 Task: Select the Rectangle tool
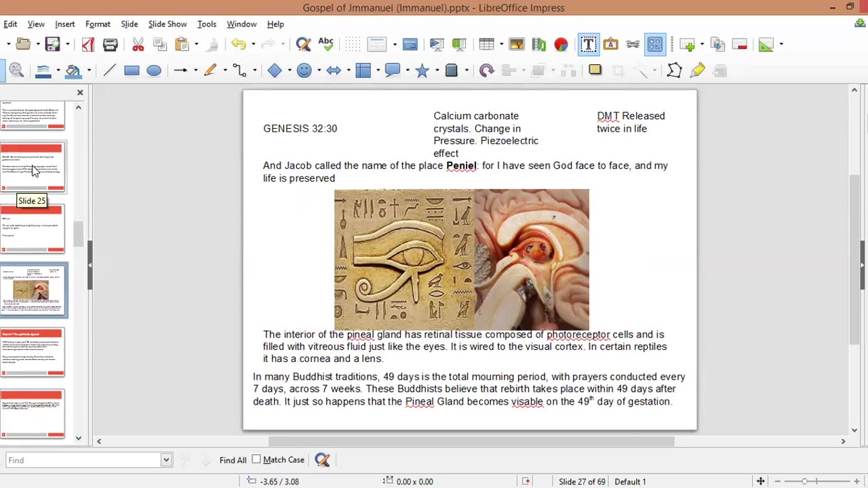pyautogui.click(x=132, y=70)
